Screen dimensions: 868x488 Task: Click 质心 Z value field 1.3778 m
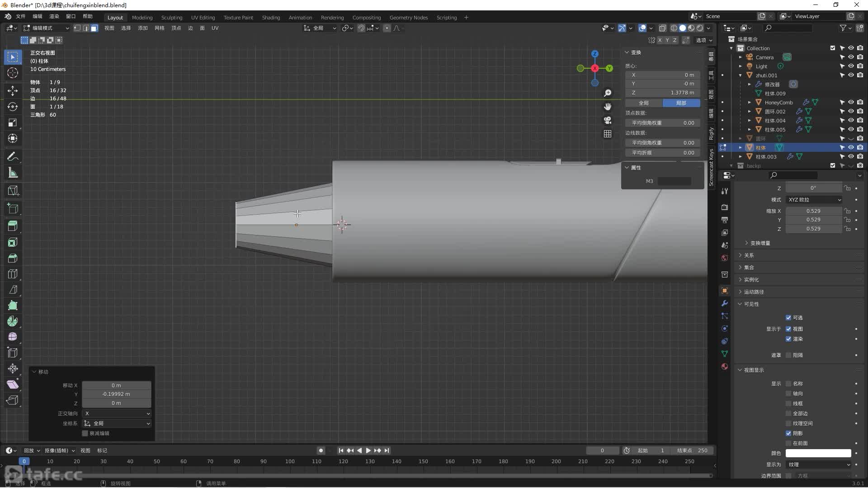pos(663,93)
